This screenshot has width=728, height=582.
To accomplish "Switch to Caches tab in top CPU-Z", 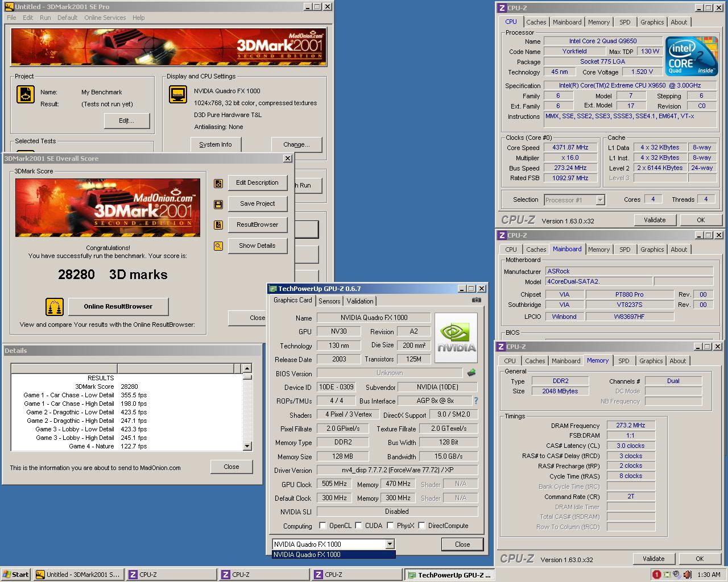I will 536,22.
